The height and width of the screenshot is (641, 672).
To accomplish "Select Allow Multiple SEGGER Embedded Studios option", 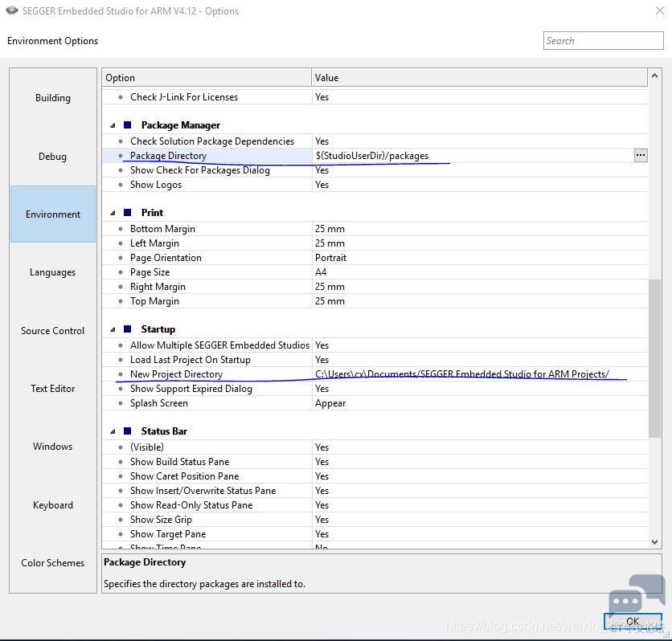I will point(219,345).
